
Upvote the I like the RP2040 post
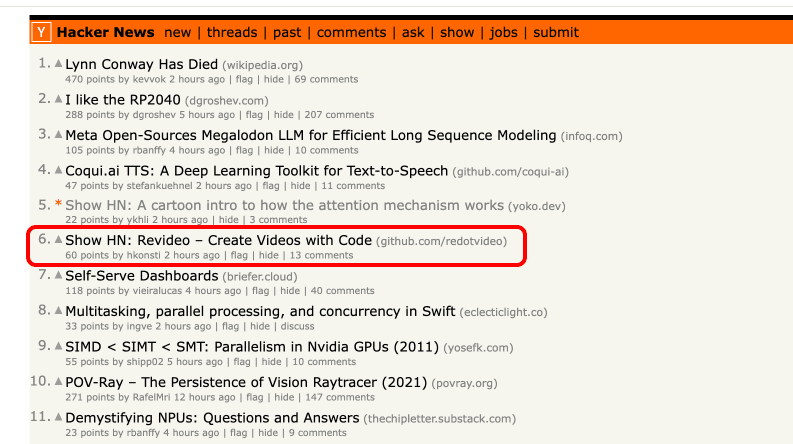coord(59,99)
